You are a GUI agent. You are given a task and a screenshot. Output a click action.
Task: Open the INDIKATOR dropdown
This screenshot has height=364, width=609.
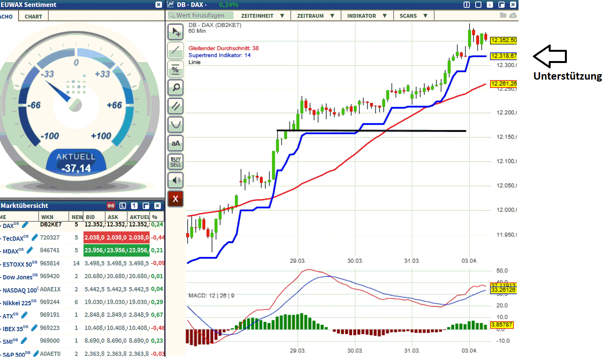point(367,16)
